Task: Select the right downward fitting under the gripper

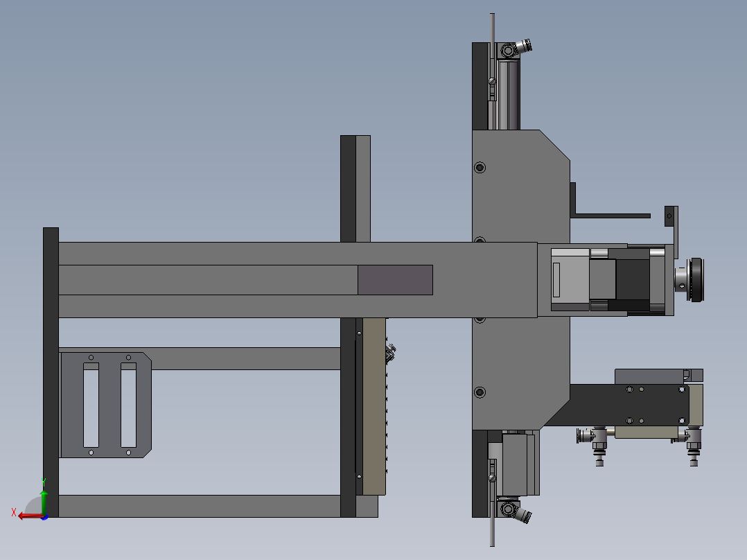Action: tap(694, 447)
